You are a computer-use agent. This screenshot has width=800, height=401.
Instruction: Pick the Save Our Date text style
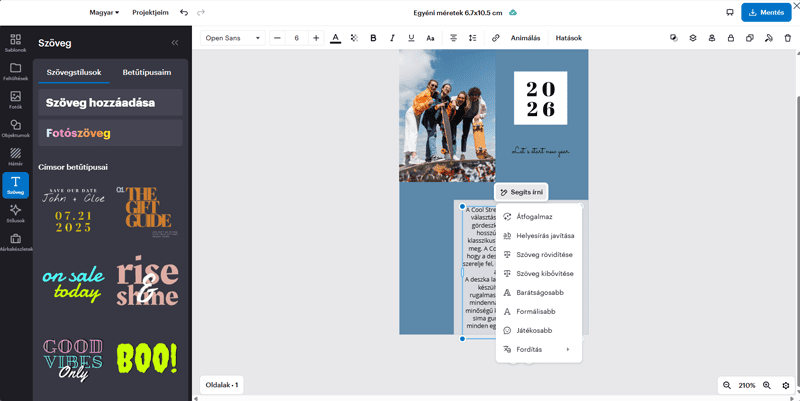[74, 210]
